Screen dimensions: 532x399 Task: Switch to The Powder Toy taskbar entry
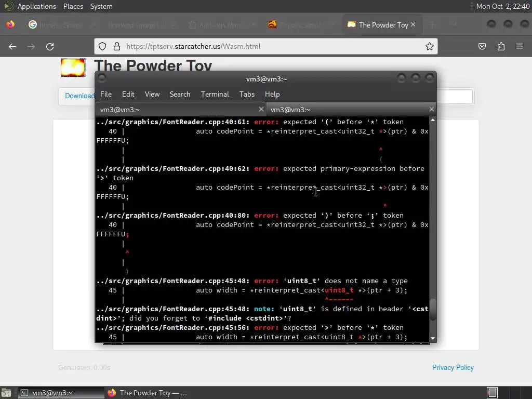147,393
